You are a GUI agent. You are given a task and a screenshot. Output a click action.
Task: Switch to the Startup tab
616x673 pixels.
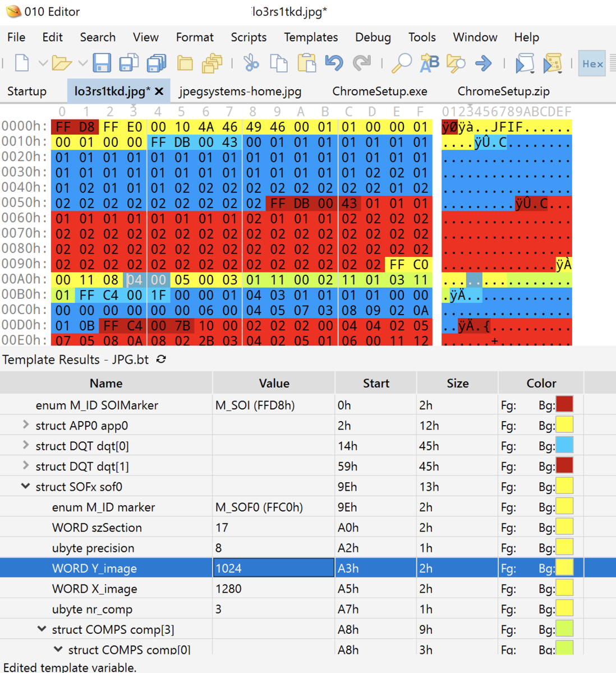tap(27, 91)
